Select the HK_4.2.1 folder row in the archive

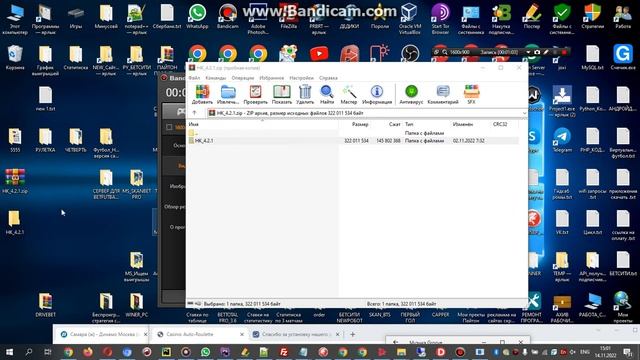(353, 140)
